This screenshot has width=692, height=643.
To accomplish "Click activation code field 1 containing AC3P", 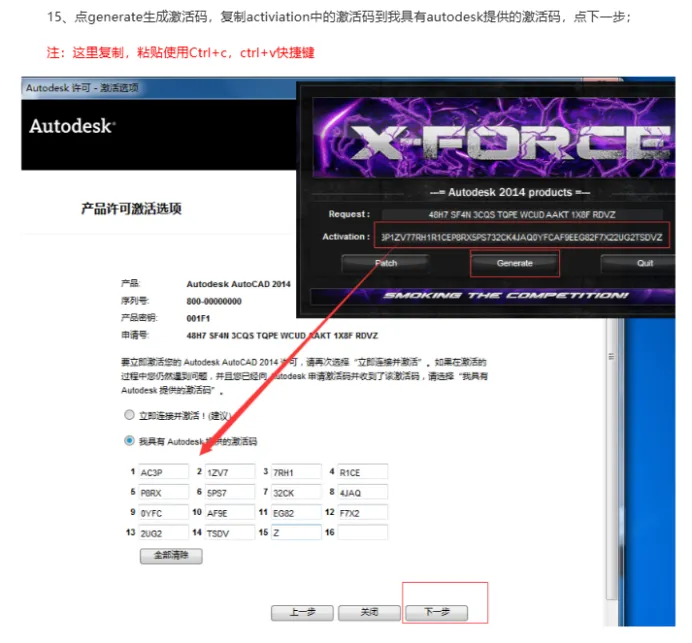I will coord(164,472).
